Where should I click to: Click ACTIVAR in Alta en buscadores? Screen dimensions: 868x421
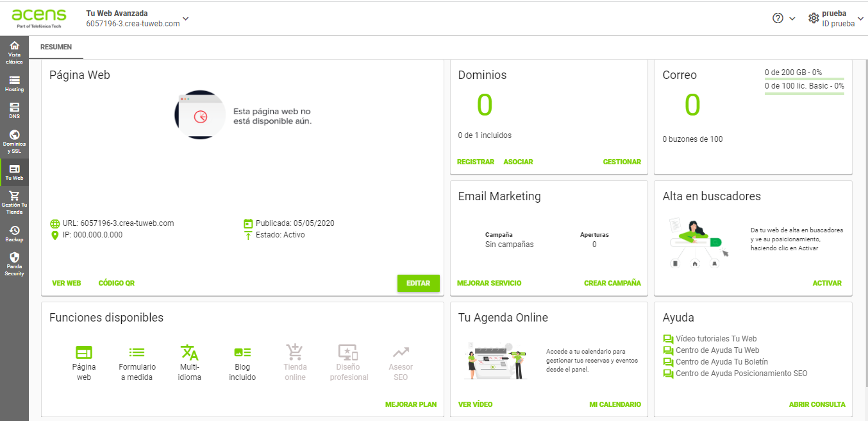(x=827, y=283)
